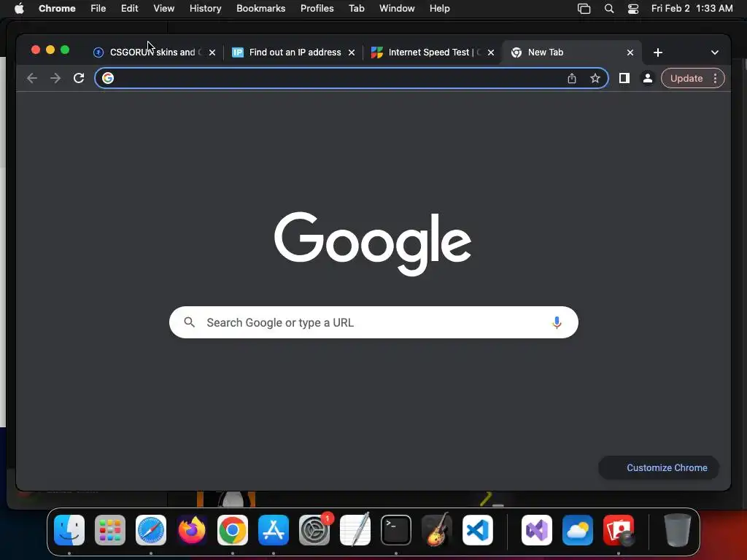Close the Internet Speed Test tab
Screen dimensions: 747x560
[x=491, y=52]
